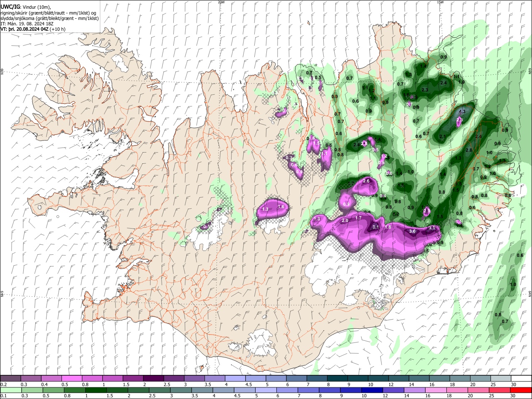
Task: Pick the orchid swatch between 0.4 and 0.5
Action: click(52, 379)
